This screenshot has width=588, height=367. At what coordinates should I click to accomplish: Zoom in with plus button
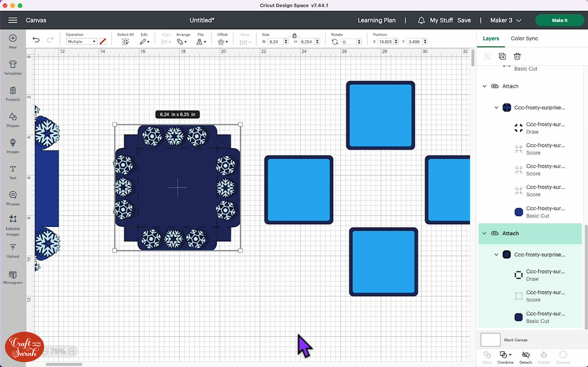coord(72,351)
